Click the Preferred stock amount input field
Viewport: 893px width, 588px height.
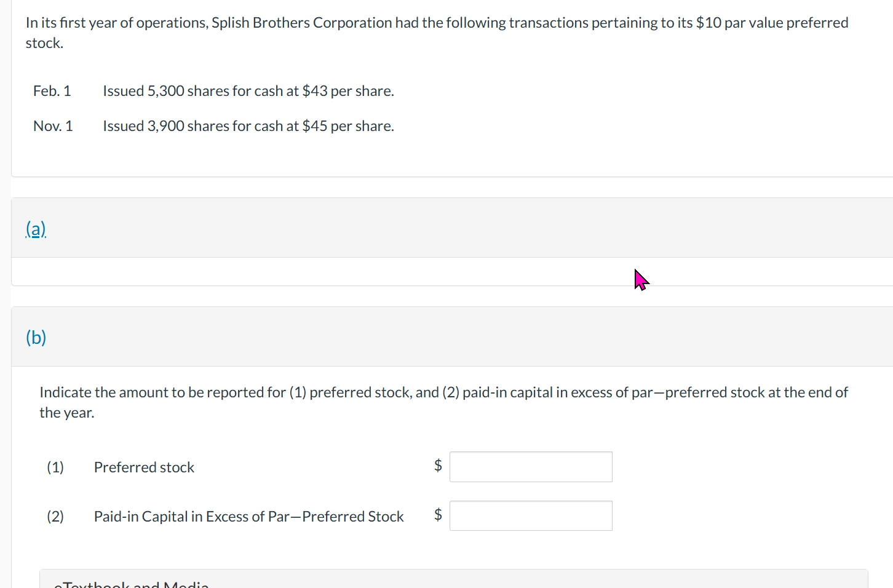tap(531, 467)
